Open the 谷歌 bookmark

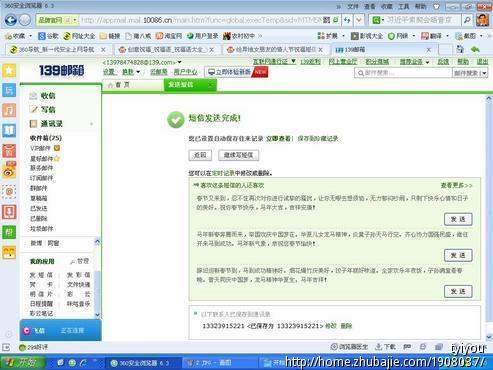tap(48, 36)
